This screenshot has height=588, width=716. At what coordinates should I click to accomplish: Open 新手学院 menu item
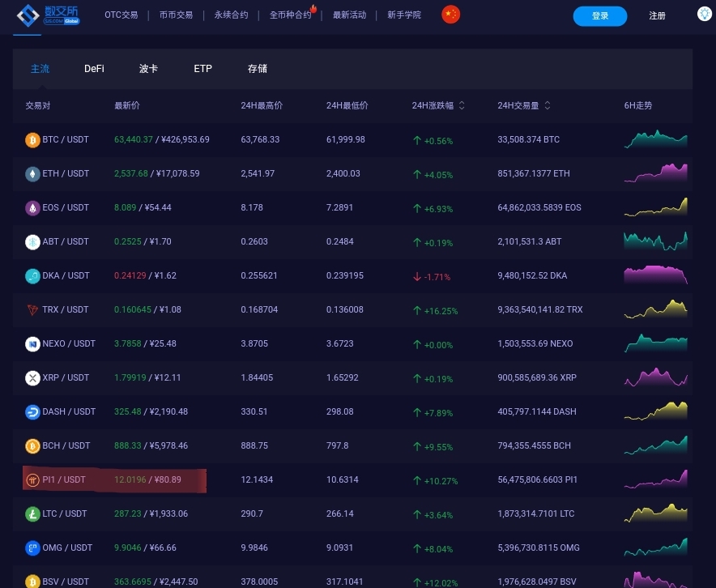pyautogui.click(x=404, y=15)
